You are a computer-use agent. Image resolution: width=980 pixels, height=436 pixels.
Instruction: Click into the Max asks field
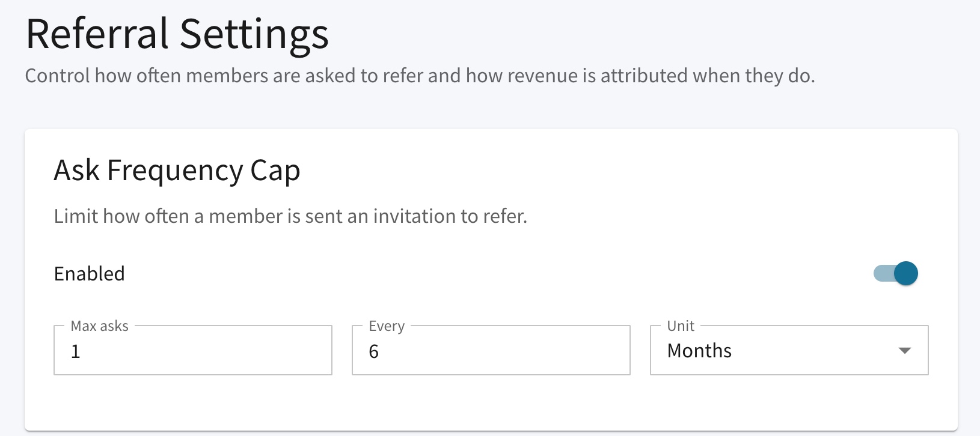click(x=193, y=350)
